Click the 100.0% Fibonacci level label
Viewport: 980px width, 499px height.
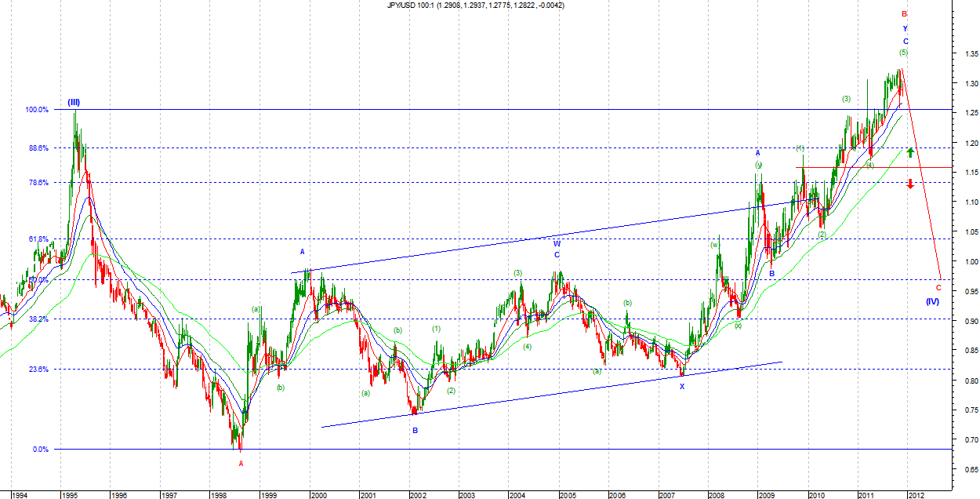tap(38, 110)
